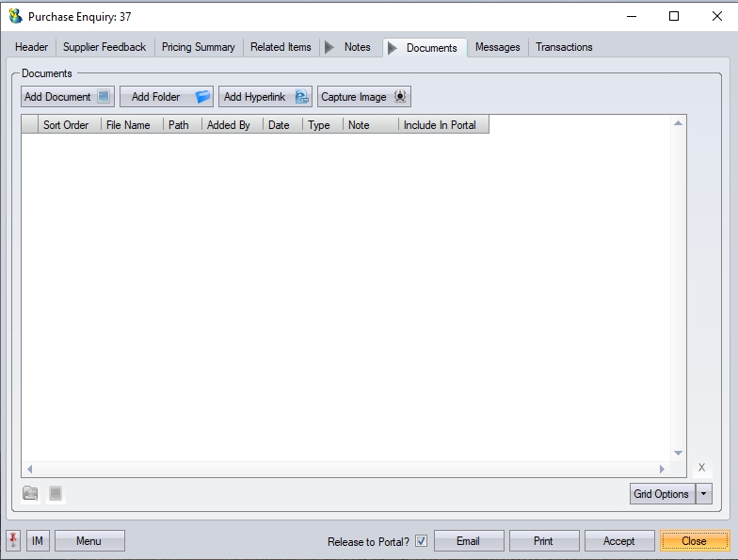738x560 pixels.
Task: Click the Add Hyperlink button
Action: coord(265,97)
